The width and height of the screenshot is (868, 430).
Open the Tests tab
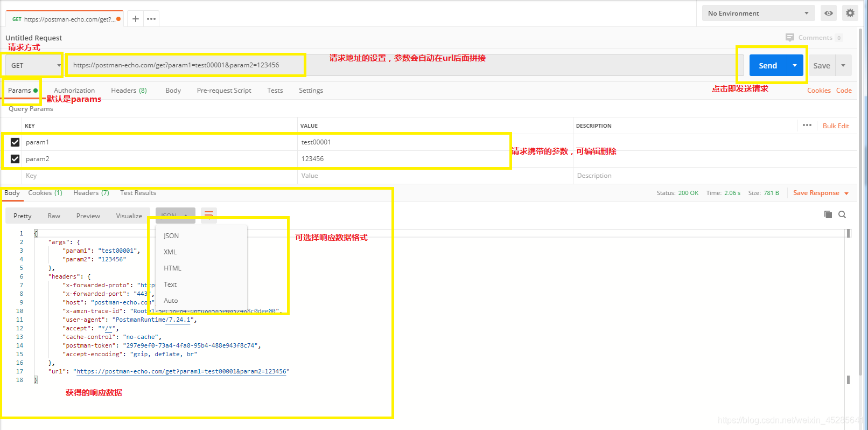pos(275,91)
